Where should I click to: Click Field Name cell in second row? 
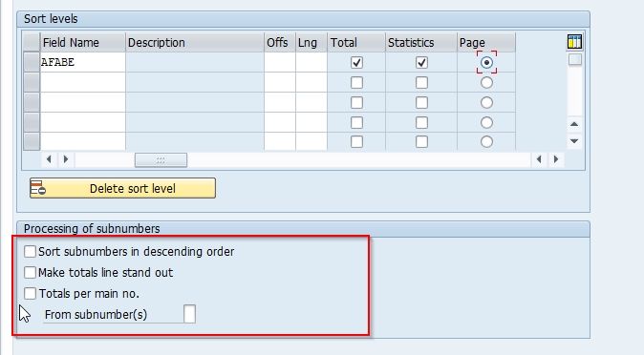[82, 82]
